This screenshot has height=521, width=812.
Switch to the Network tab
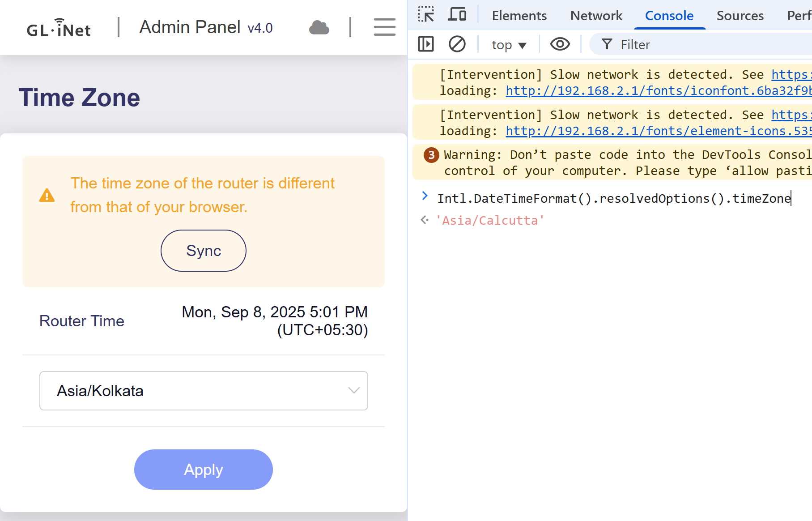(x=596, y=16)
